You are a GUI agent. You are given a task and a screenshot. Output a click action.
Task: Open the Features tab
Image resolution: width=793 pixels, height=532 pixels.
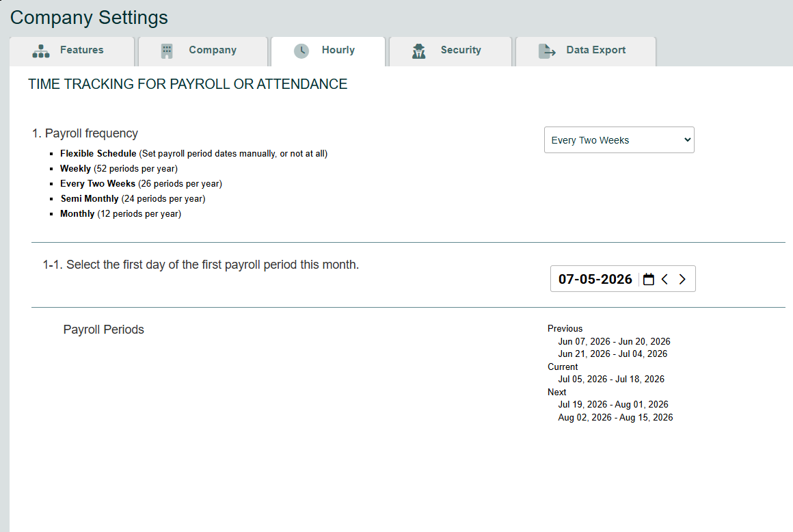click(x=72, y=51)
